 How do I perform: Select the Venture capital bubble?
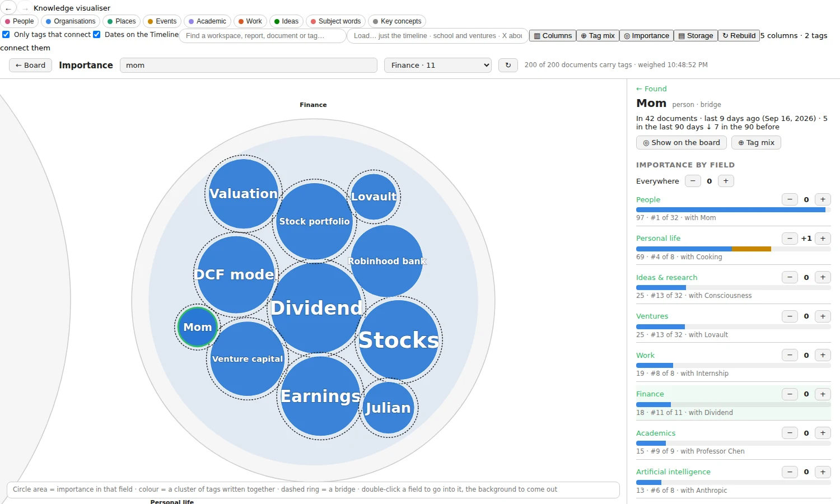click(248, 359)
